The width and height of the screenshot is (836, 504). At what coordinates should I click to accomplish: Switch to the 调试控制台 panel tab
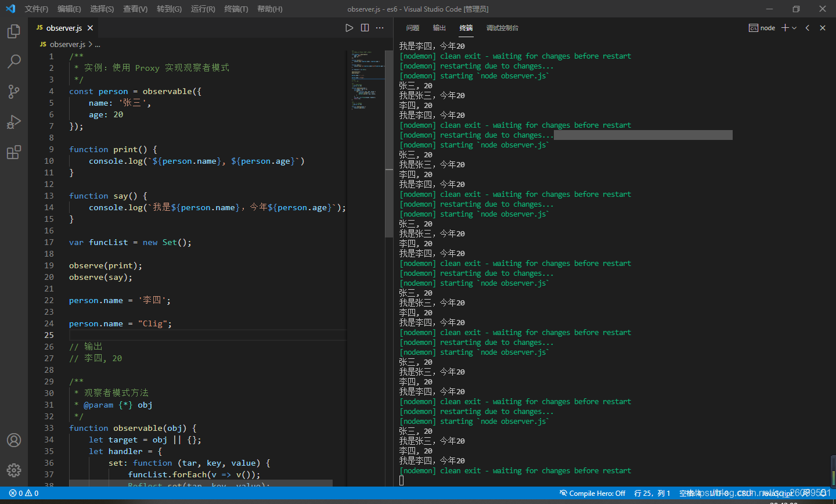pos(502,28)
